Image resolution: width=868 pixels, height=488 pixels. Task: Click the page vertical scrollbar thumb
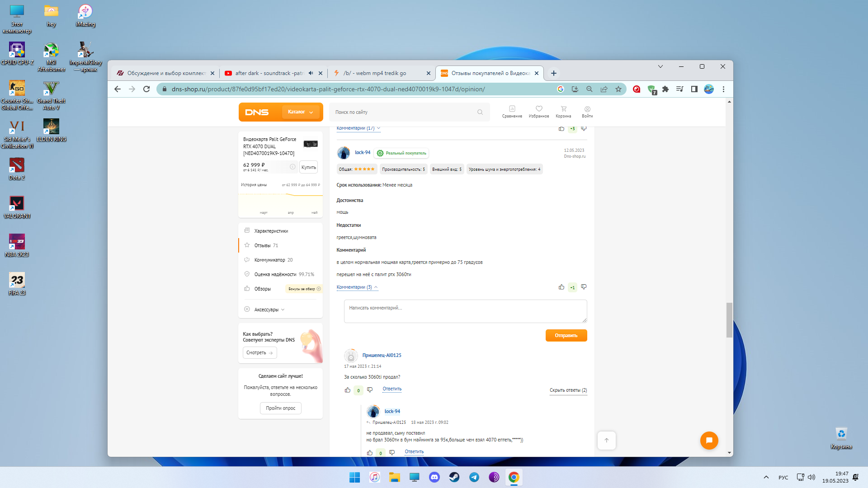[x=729, y=319]
